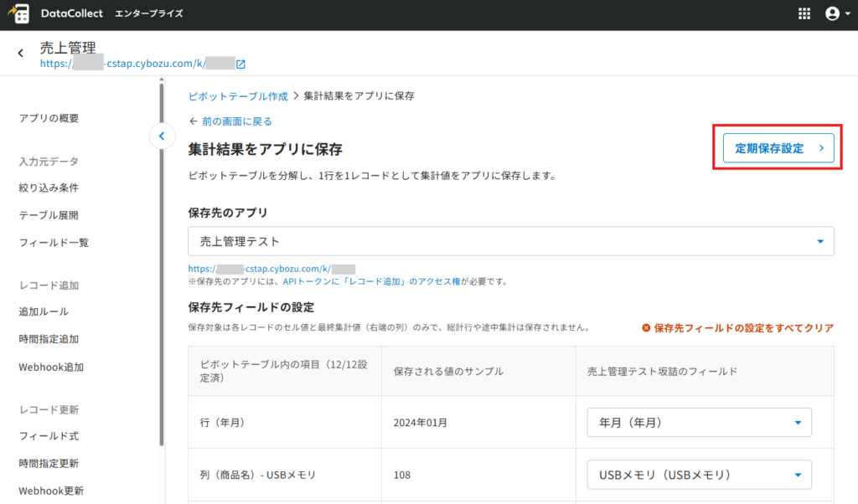Image resolution: width=858 pixels, height=504 pixels.
Task: Open Webhook更新 in sidebar
Action: [x=51, y=491]
